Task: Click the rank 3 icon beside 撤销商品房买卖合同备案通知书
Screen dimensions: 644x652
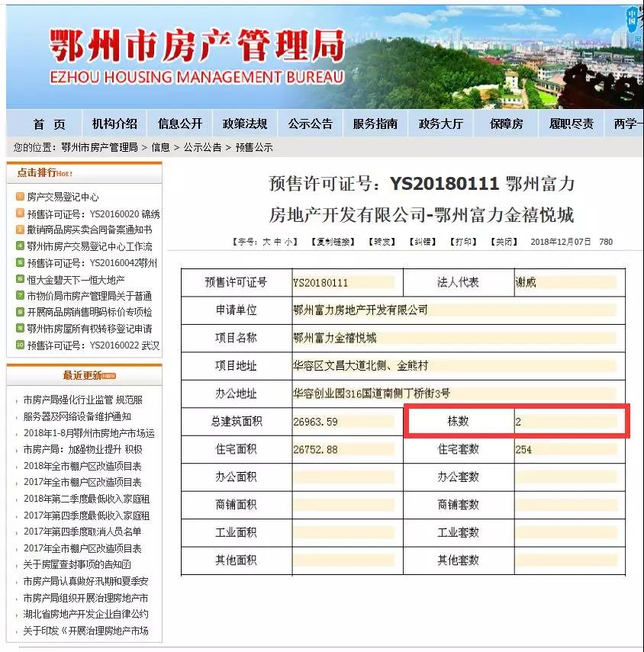Action: 20,230
